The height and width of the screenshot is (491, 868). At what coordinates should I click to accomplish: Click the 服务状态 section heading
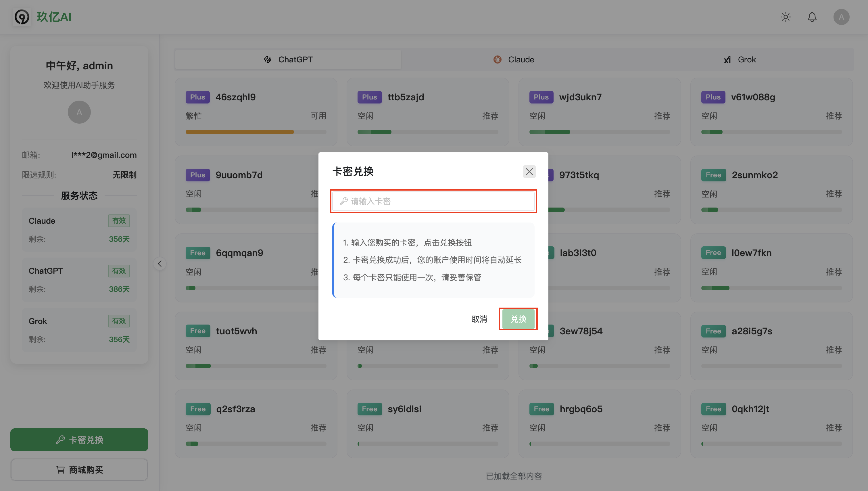click(x=79, y=195)
